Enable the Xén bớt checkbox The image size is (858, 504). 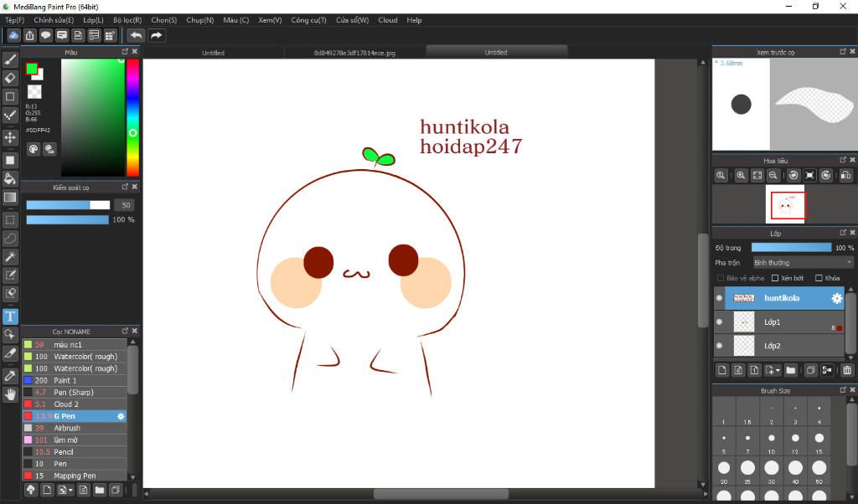point(775,278)
